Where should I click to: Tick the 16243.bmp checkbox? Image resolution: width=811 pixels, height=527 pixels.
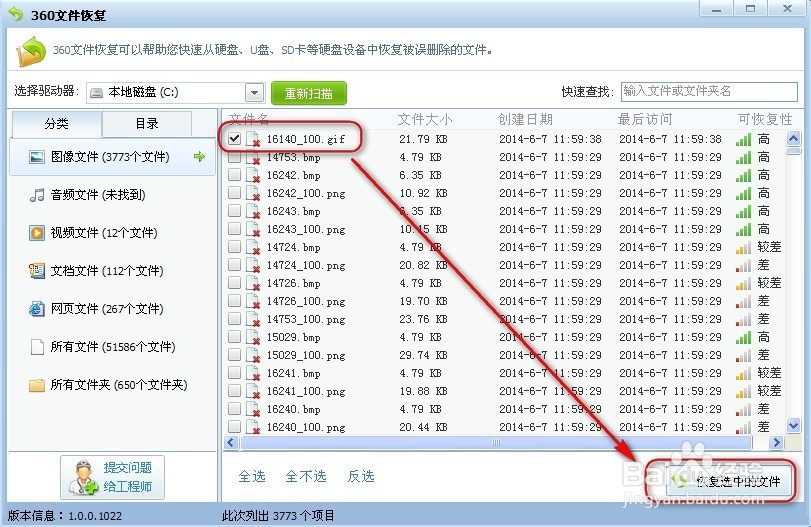(x=234, y=210)
